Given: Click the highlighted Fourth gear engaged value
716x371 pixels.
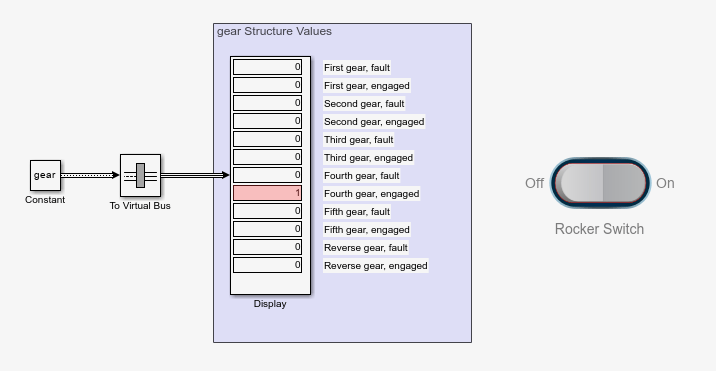Looking at the screenshot, I should (268, 193).
